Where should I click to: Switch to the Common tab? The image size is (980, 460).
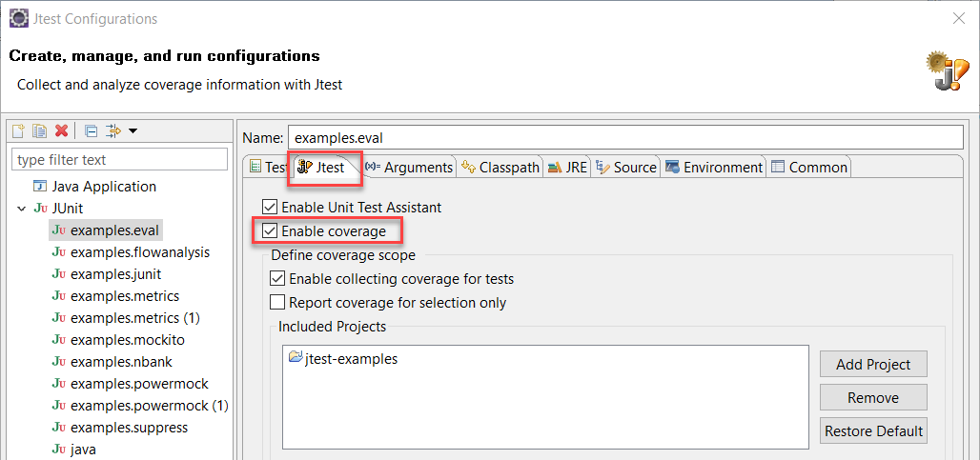click(x=809, y=168)
